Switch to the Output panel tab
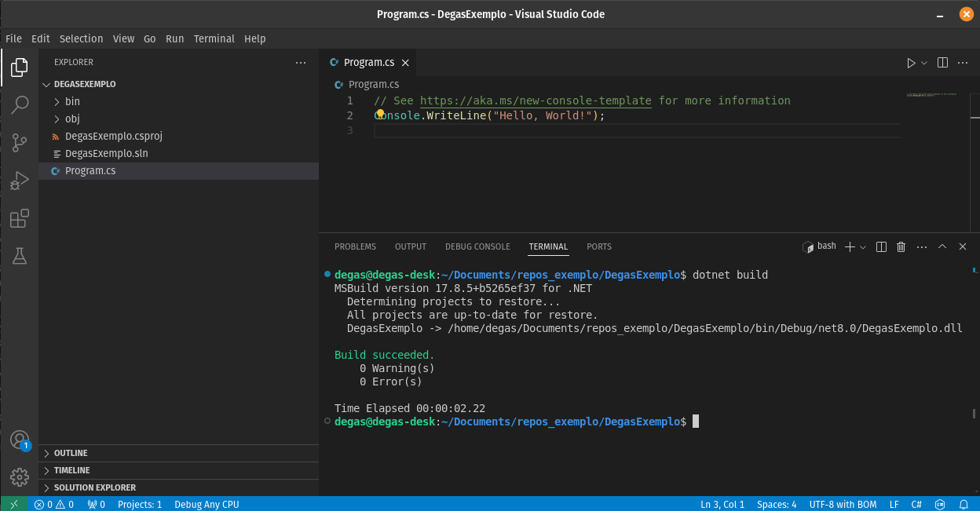This screenshot has width=980, height=511. coord(410,246)
